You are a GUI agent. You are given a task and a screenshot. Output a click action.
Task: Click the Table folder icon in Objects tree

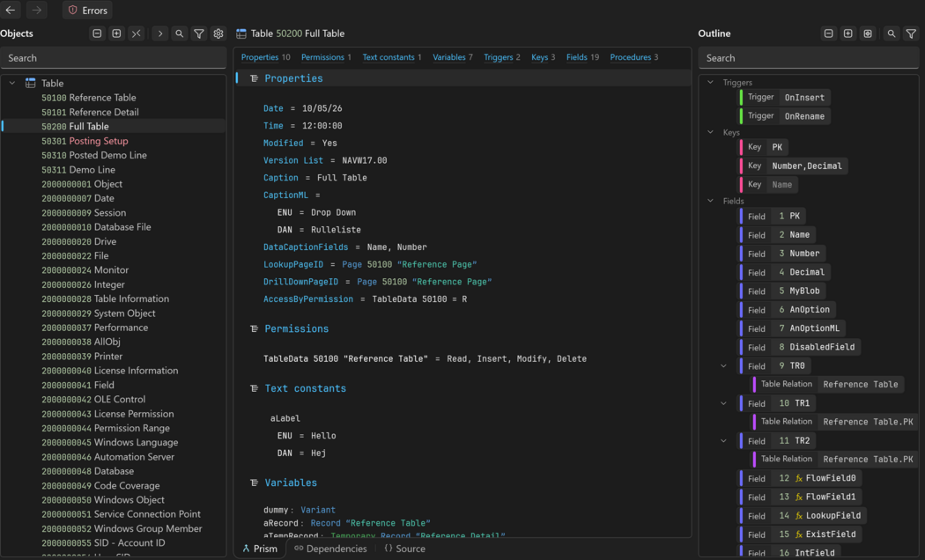[30, 83]
